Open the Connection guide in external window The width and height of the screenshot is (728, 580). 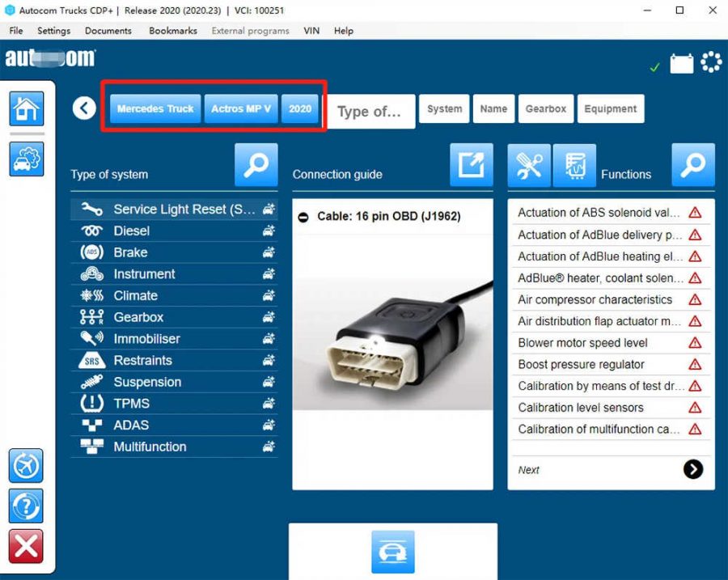(x=472, y=165)
